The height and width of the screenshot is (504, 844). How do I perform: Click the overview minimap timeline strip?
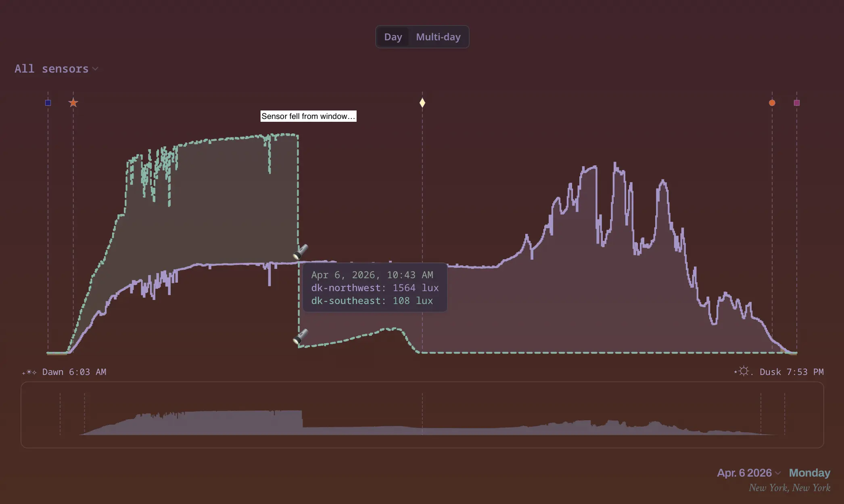click(422, 414)
